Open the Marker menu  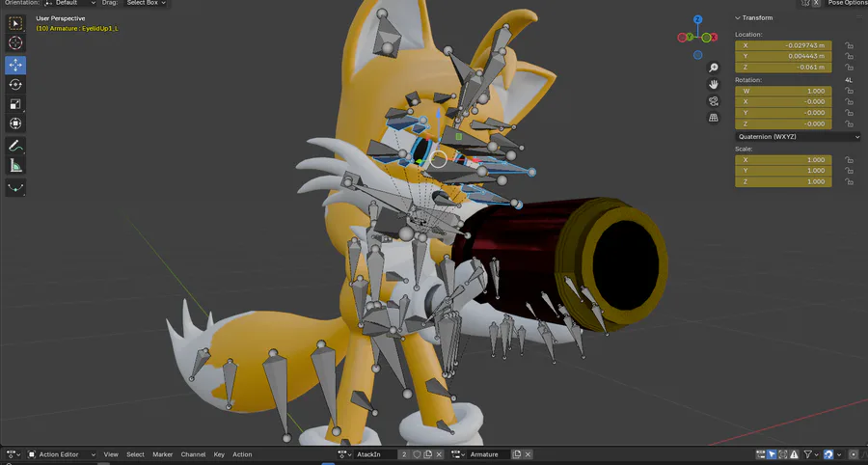(163, 454)
